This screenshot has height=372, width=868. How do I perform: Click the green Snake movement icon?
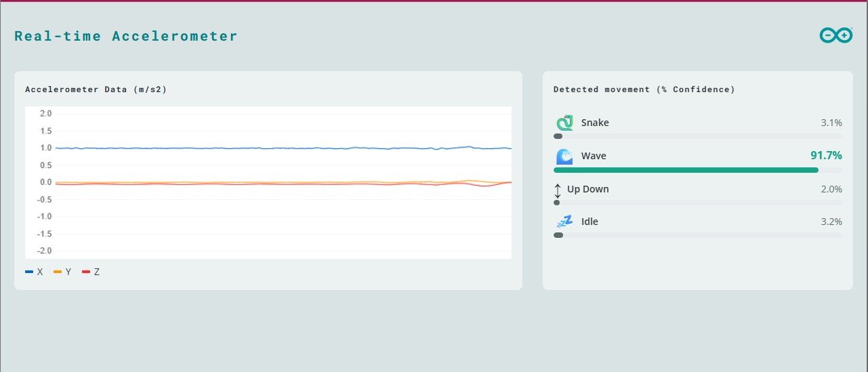point(564,123)
